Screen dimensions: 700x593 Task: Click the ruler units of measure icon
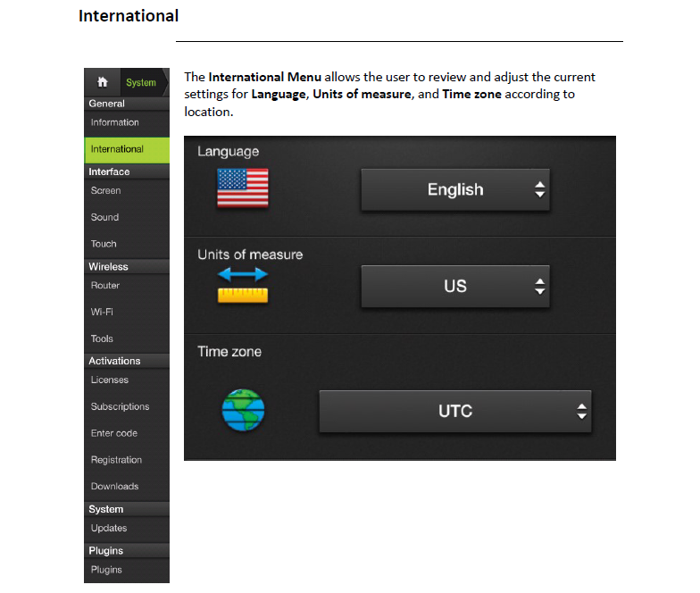(x=243, y=286)
